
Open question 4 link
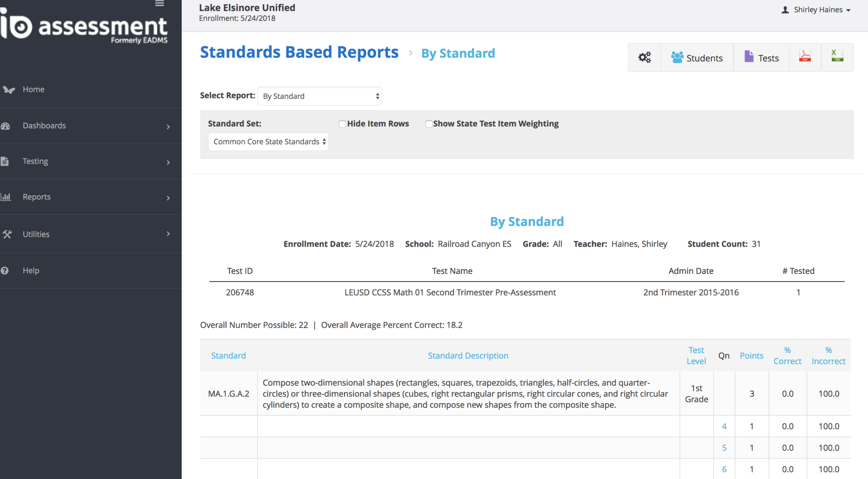click(x=724, y=426)
